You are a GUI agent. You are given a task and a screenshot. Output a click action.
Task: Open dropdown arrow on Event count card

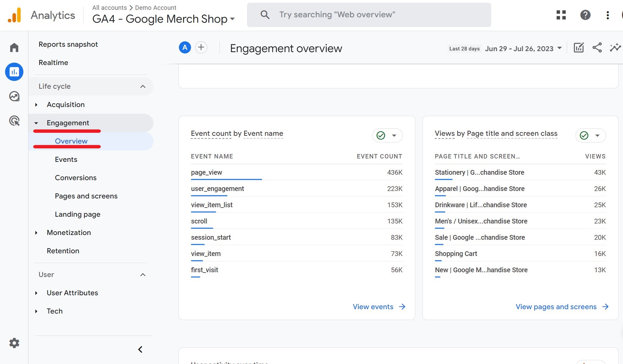(394, 135)
